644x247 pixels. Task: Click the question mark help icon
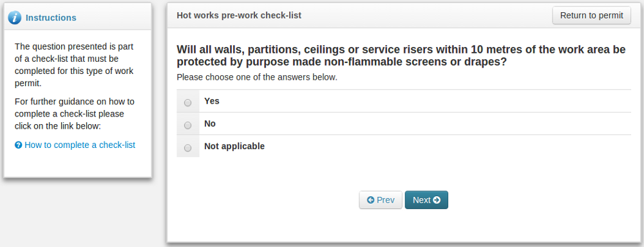(18, 145)
